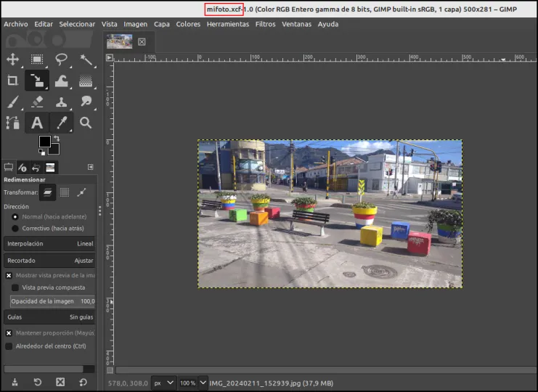Select the Clone stamp tool
This screenshot has width=538, height=392.
(62, 102)
